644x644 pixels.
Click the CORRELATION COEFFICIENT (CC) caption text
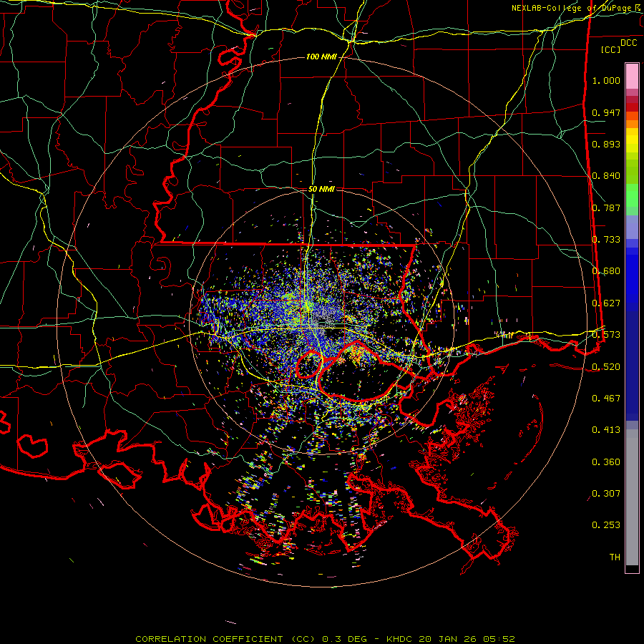[225, 639]
